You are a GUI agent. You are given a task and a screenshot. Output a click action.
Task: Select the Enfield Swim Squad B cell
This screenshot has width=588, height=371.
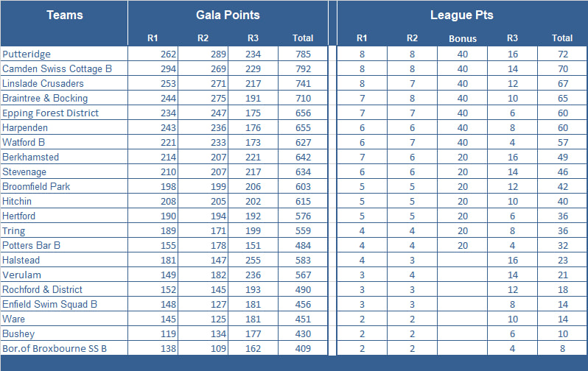coord(64,304)
